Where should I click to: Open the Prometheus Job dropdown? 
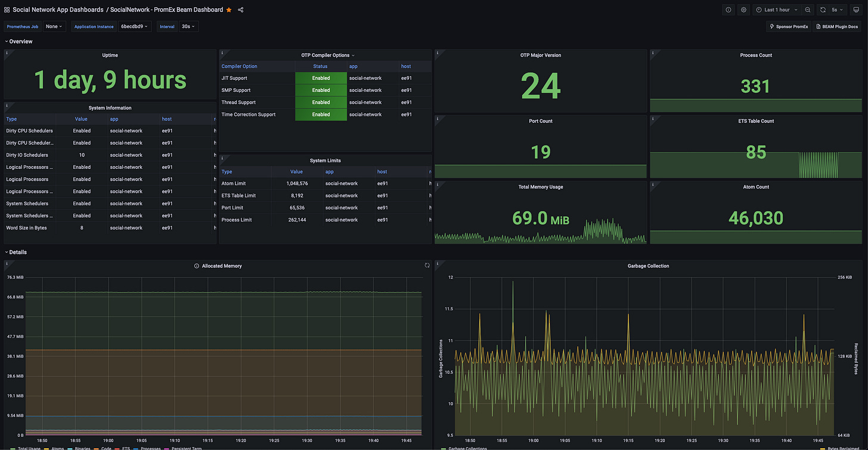tap(54, 26)
